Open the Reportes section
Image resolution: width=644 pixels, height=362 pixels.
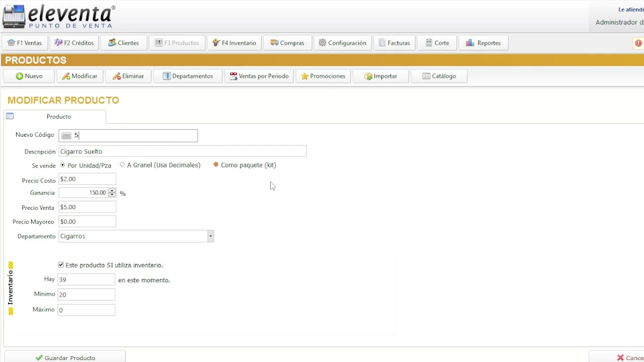pyautogui.click(x=483, y=43)
